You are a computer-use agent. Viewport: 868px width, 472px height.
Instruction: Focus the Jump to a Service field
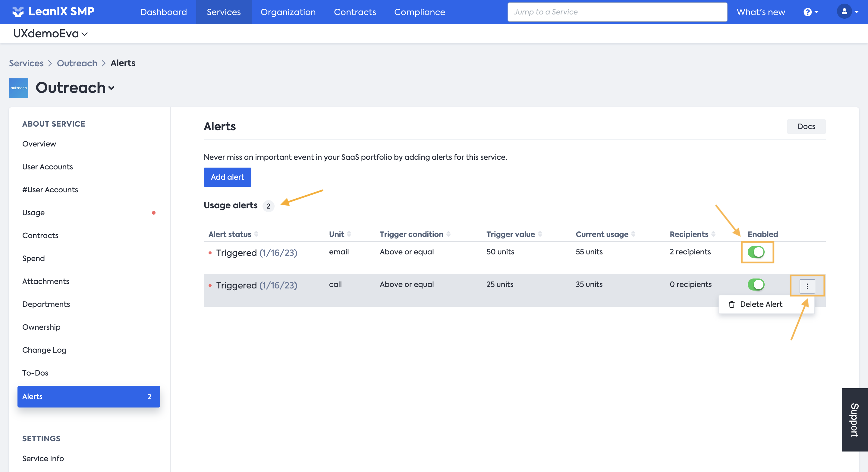pyautogui.click(x=617, y=12)
